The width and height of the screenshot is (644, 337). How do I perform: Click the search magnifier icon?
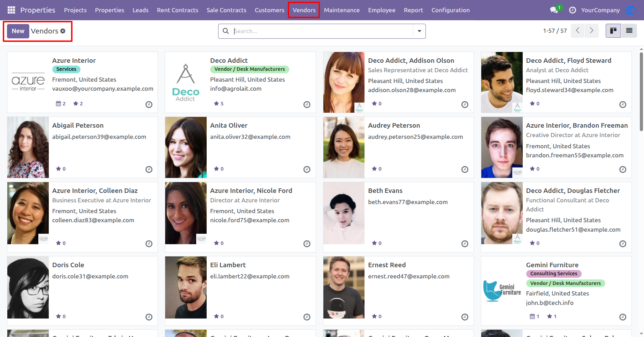pos(226,31)
